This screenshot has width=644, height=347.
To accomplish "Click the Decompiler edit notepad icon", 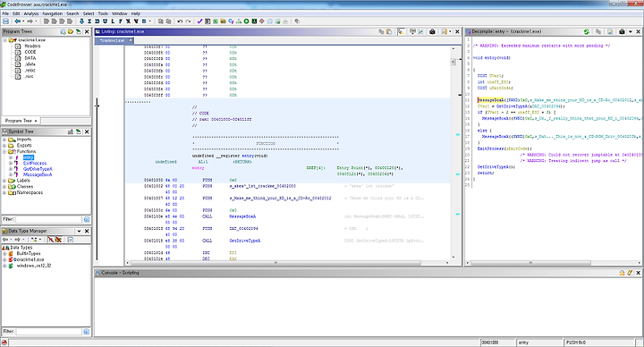I will coord(610,31).
